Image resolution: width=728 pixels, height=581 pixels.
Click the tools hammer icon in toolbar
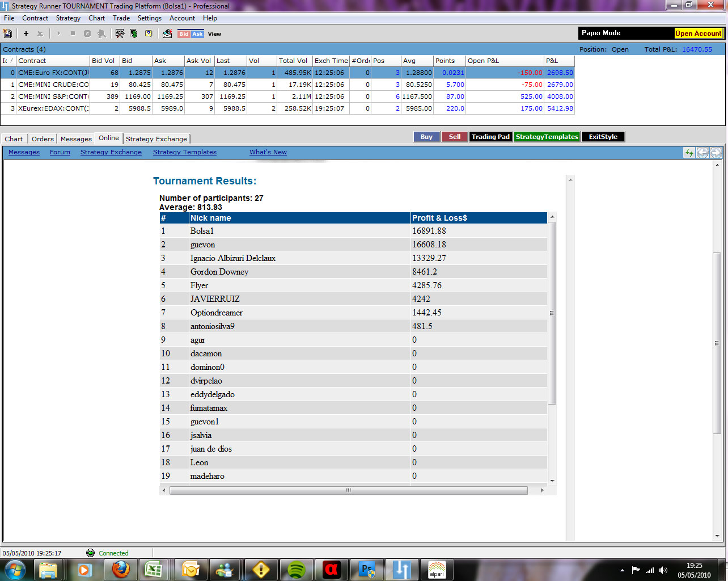coord(120,33)
